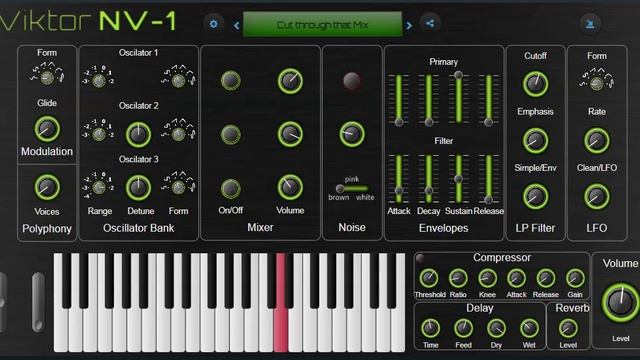Click the Simple/Env filter knob

click(535, 196)
